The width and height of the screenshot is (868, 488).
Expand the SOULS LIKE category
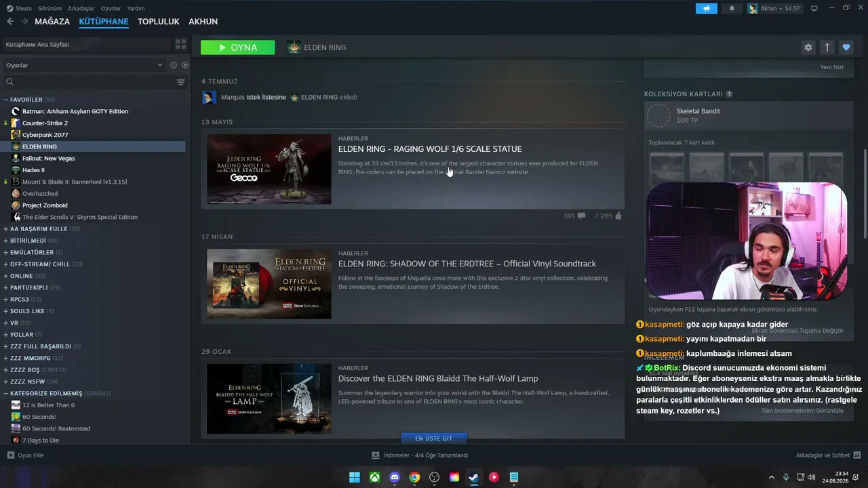(x=6, y=311)
